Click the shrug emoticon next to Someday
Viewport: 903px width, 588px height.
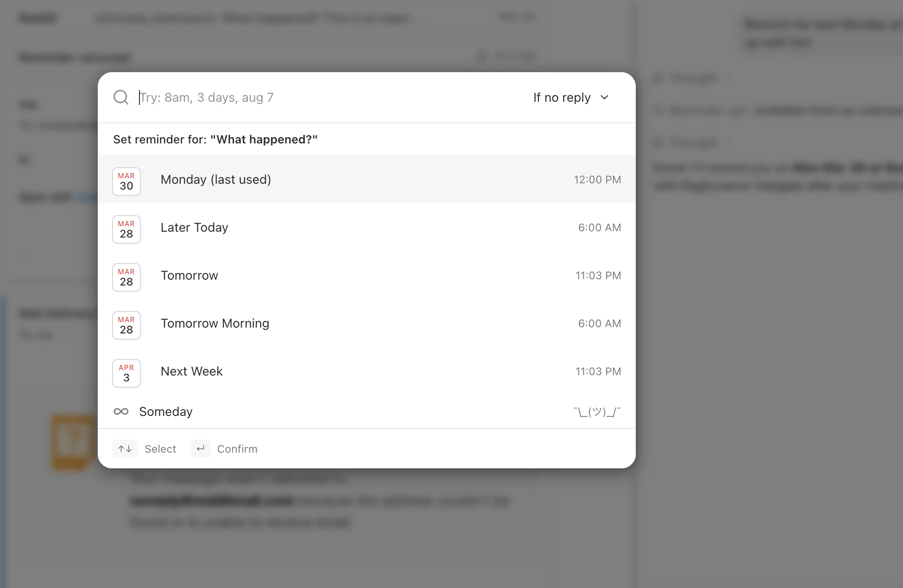pos(597,411)
